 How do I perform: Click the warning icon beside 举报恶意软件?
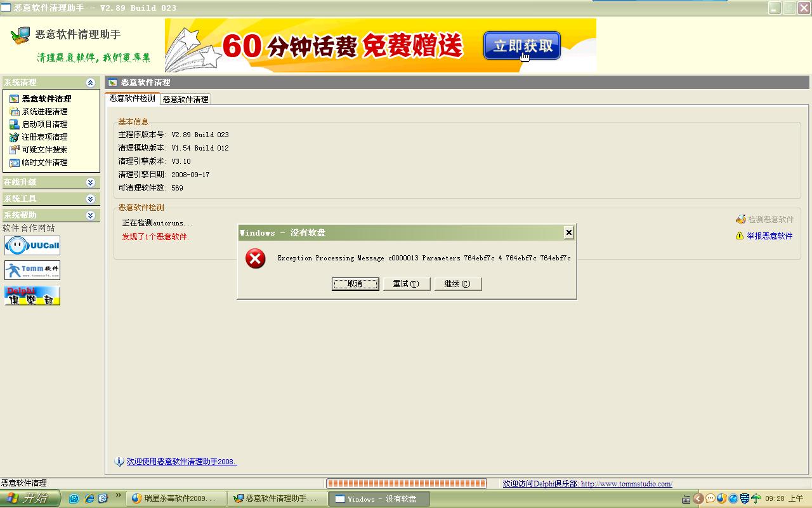click(740, 236)
